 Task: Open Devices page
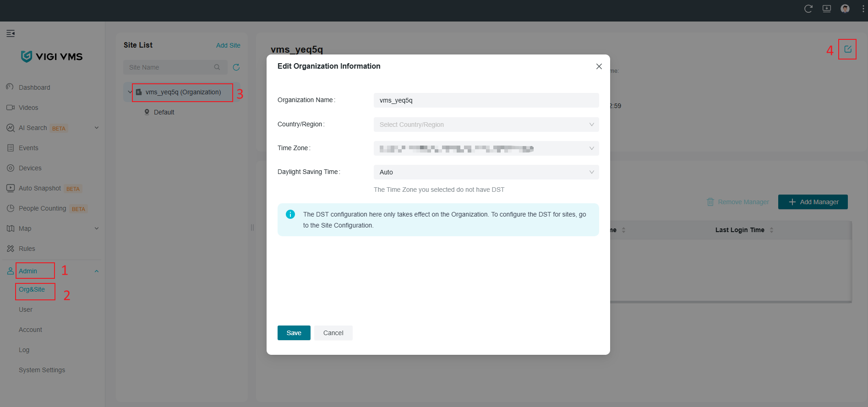pyautogui.click(x=30, y=168)
